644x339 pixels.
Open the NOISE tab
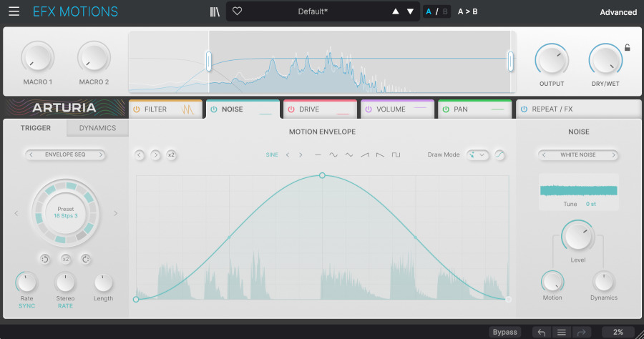click(x=243, y=109)
